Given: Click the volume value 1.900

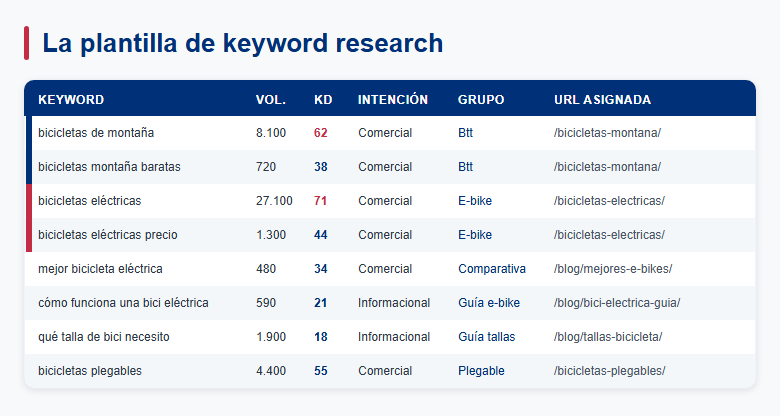Looking at the screenshot, I should 271,337.
